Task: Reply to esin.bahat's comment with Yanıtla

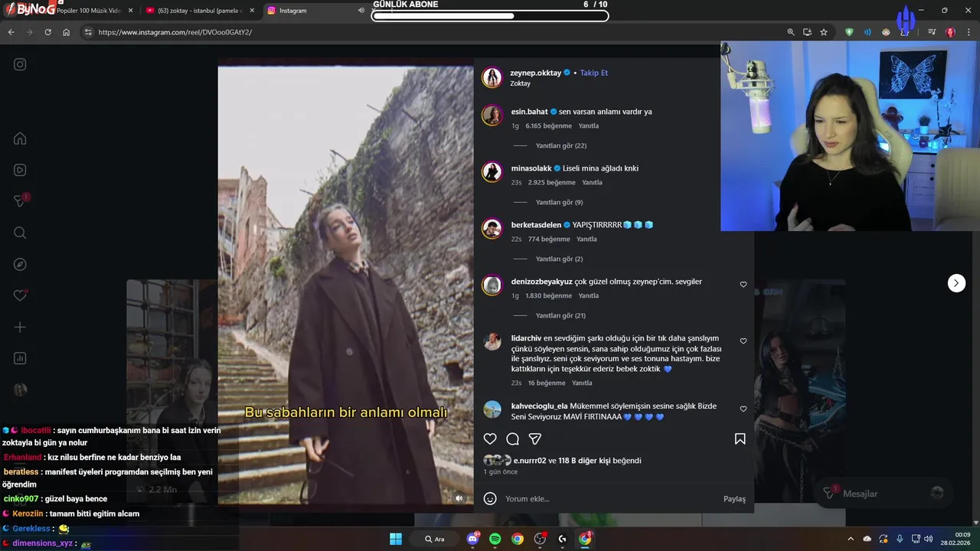Action: 589,126
